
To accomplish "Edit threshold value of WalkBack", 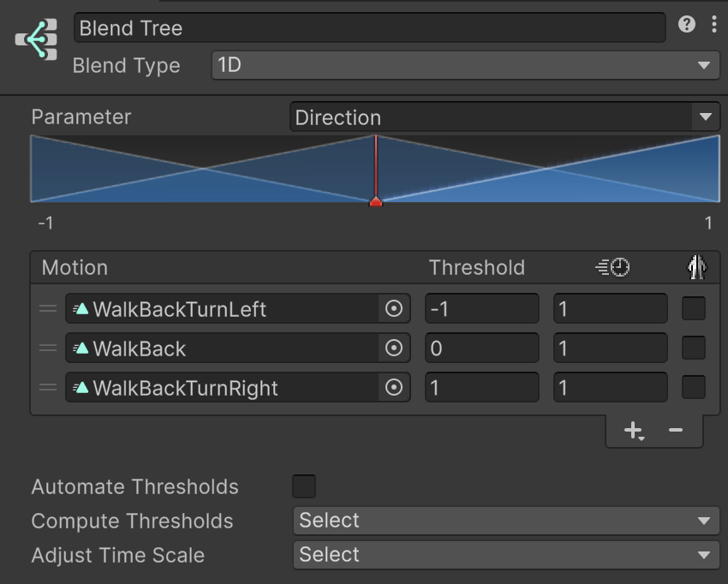I will click(482, 348).
